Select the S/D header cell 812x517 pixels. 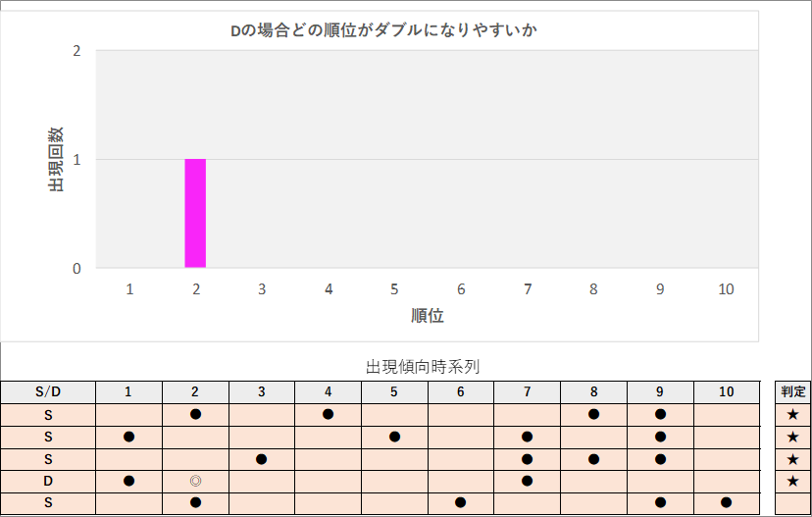tap(47, 391)
